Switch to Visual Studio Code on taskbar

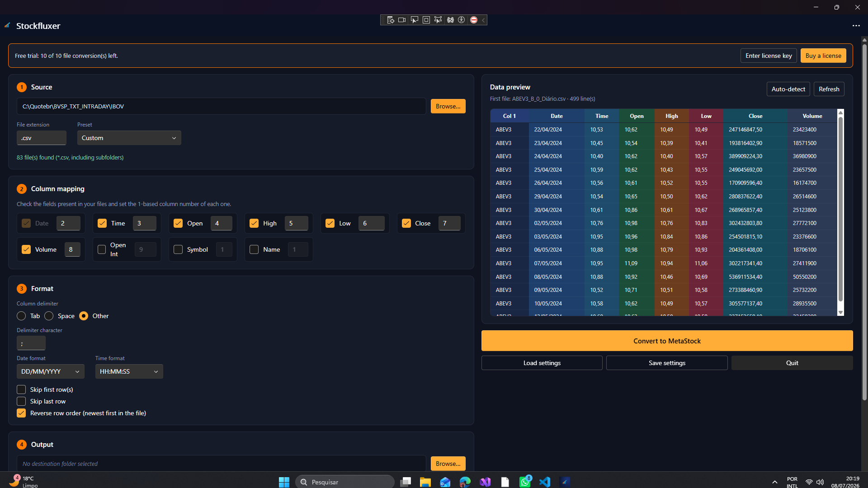tap(545, 482)
